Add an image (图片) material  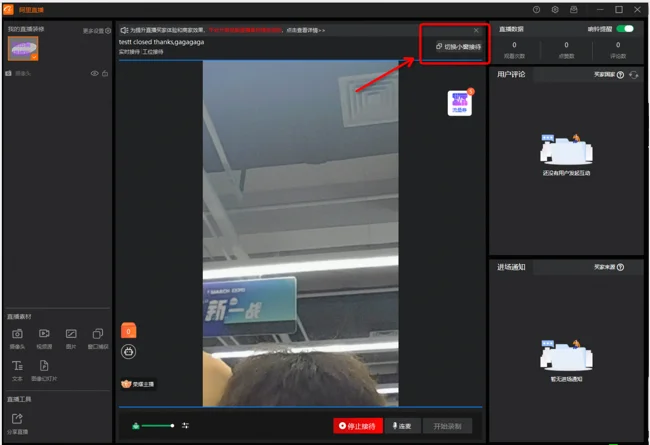coord(71,338)
